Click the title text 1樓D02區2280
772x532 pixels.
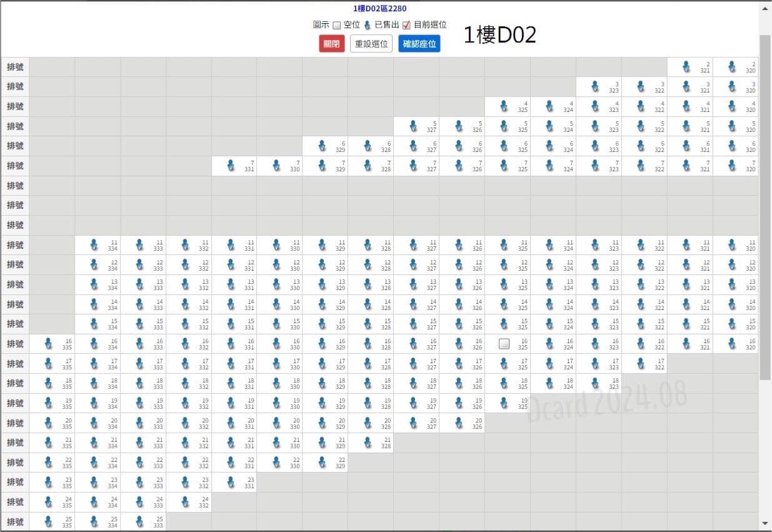tap(379, 9)
